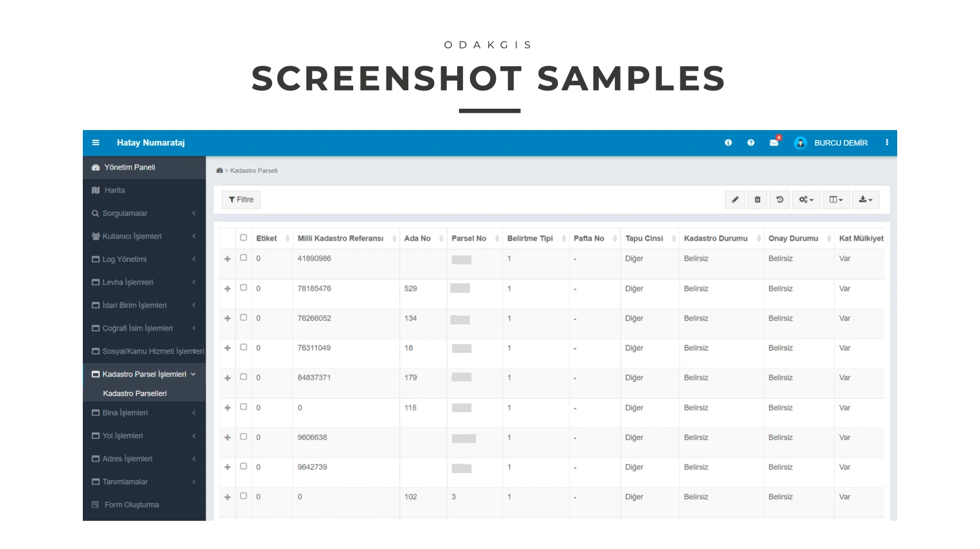The image size is (980, 549).
Task: Open the column visibility dropdown
Action: click(x=836, y=200)
